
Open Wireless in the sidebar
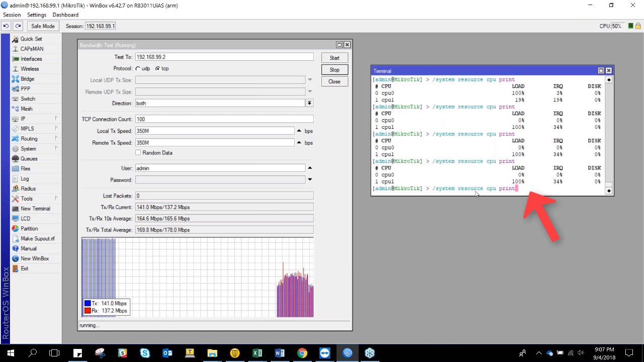tap(30, 69)
